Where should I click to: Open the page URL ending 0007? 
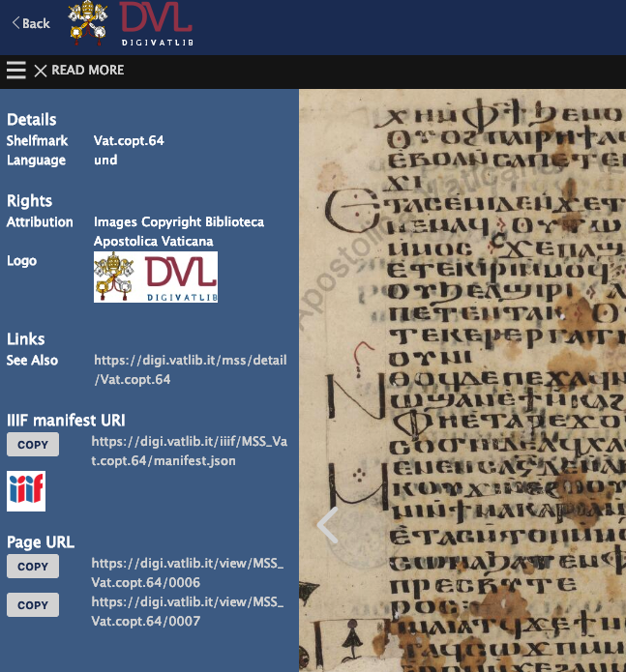pos(188,611)
